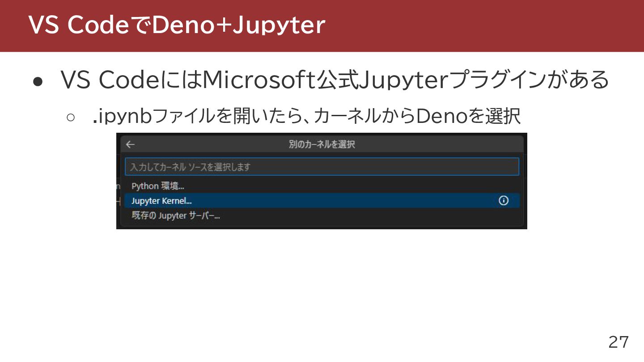The width and height of the screenshot is (644, 362).
Task: Click the slide title 'VS CodeでDeno+Jupyter'
Action: (177, 25)
